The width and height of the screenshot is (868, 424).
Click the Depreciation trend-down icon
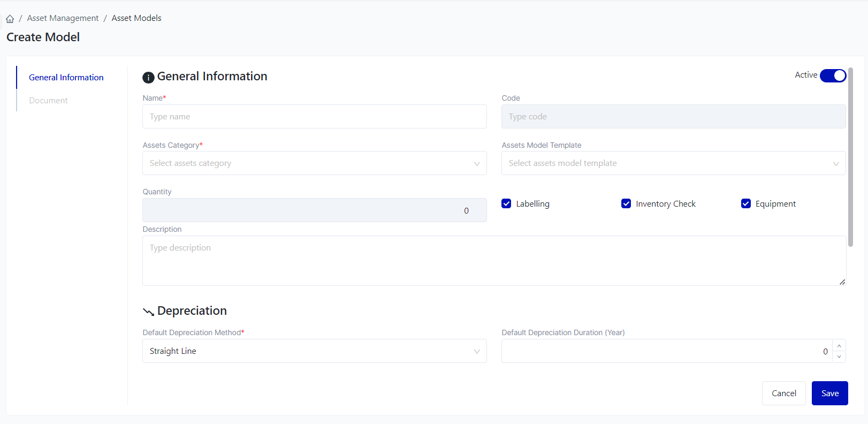148,312
